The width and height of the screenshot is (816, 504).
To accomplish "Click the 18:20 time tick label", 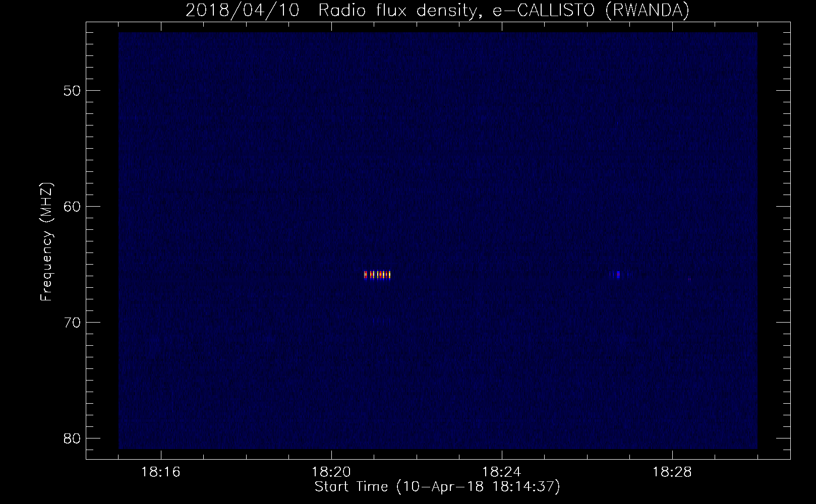I will (x=331, y=472).
